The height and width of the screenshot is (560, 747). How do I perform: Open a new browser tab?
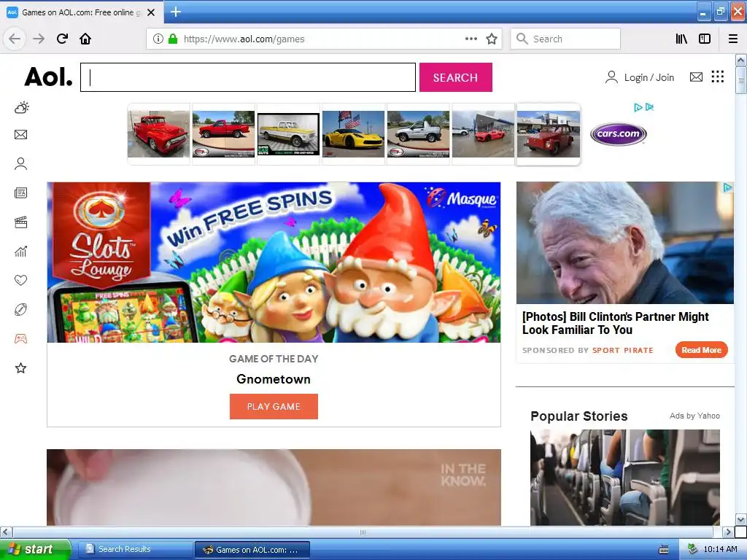[175, 12]
